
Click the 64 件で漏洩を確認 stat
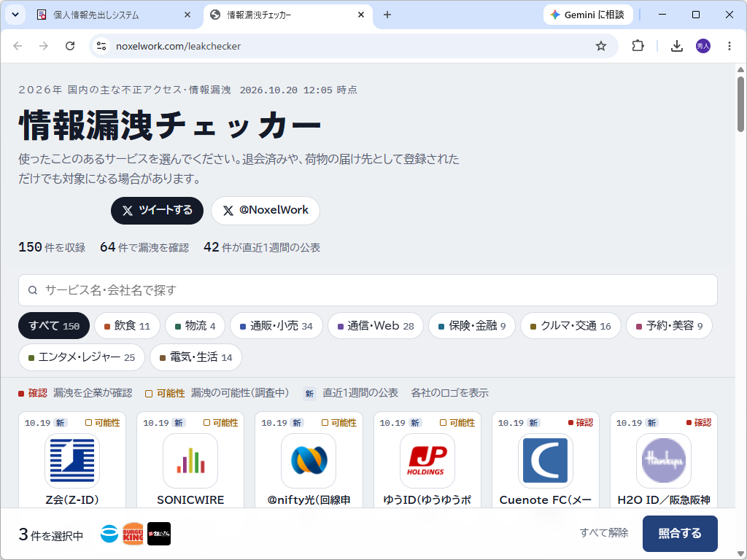[x=144, y=247]
